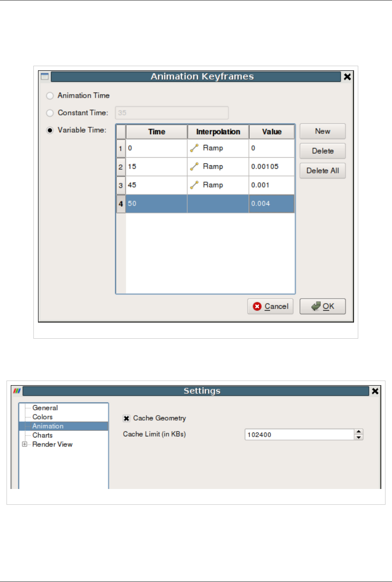Select Colors in Settings tree
The height and width of the screenshot is (582, 392).
coord(42,417)
